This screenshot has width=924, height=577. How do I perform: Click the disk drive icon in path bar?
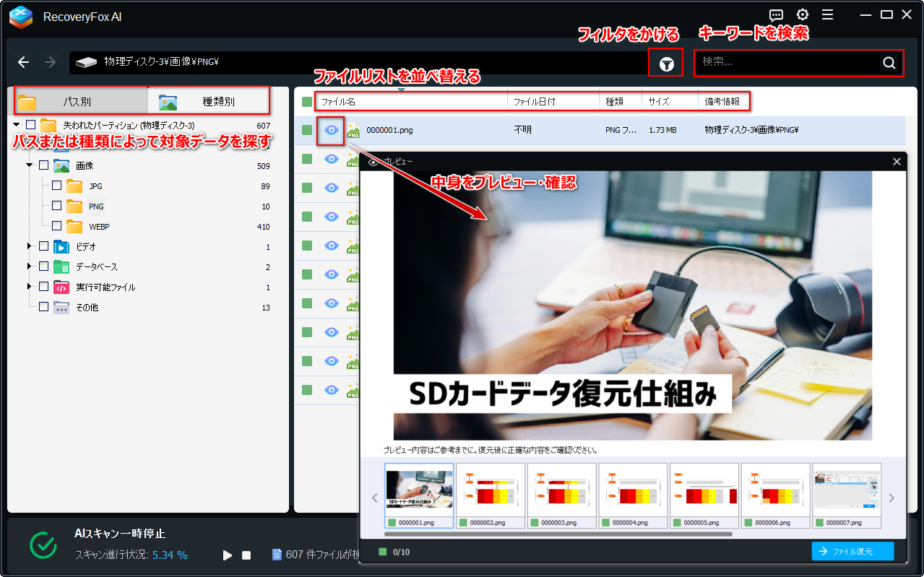tap(87, 62)
